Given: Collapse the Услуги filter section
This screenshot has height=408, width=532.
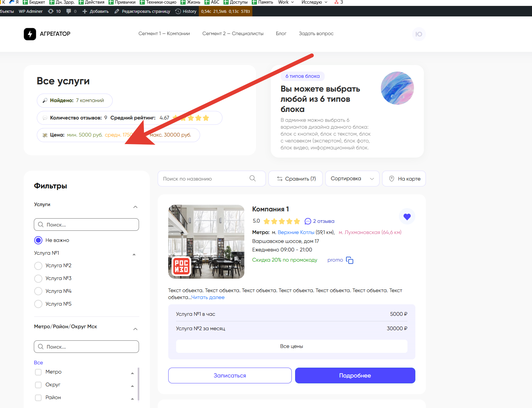Looking at the screenshot, I should 135,207.
